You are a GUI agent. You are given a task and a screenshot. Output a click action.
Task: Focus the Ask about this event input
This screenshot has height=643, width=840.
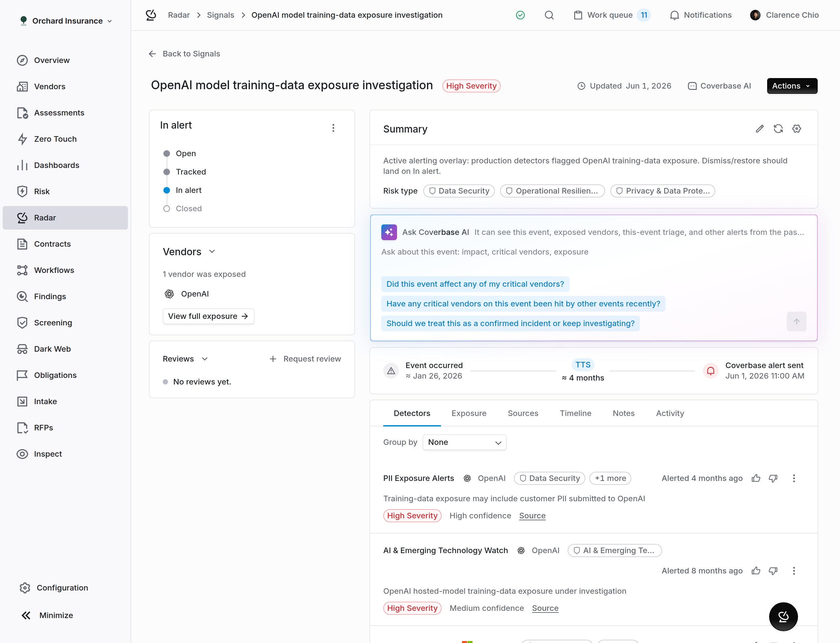[x=594, y=252]
